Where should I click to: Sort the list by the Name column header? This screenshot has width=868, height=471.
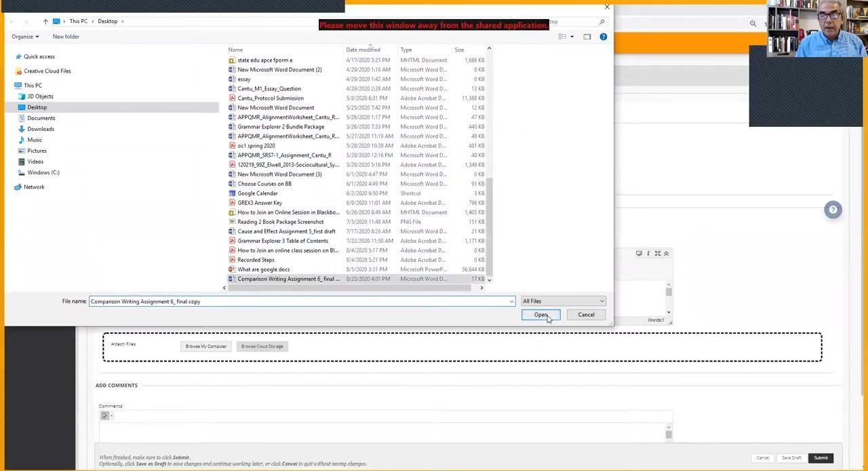tap(235, 50)
